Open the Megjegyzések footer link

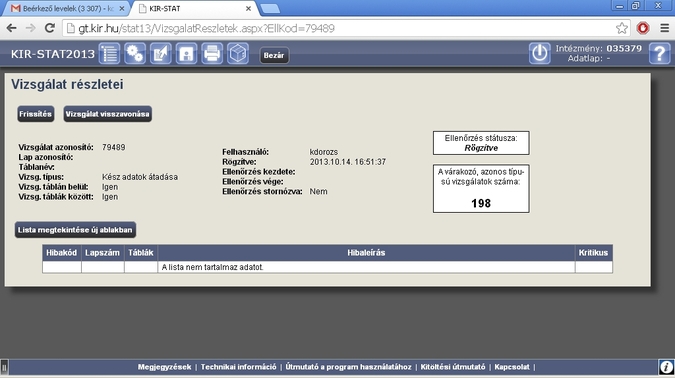164,367
